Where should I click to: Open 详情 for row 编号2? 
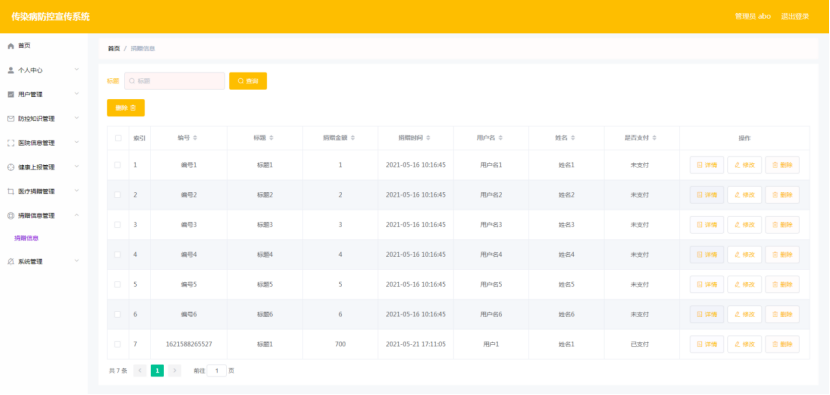(707, 195)
